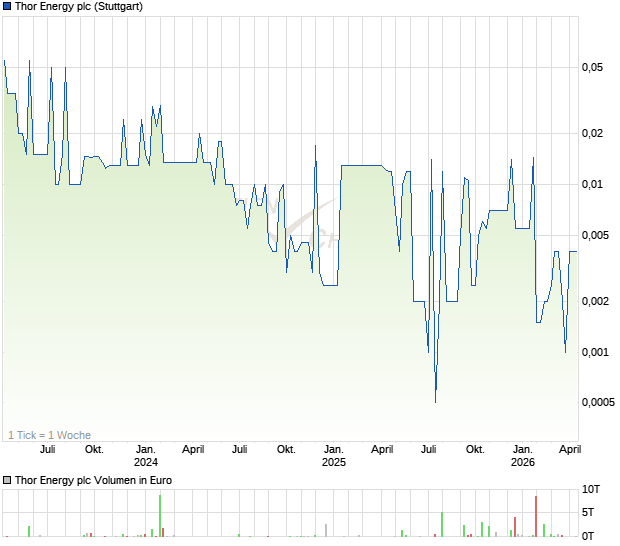Click the 'Thor Energy plc (Stuttgart)' chart title
Screen dimensions: 620x546
(x=79, y=6)
